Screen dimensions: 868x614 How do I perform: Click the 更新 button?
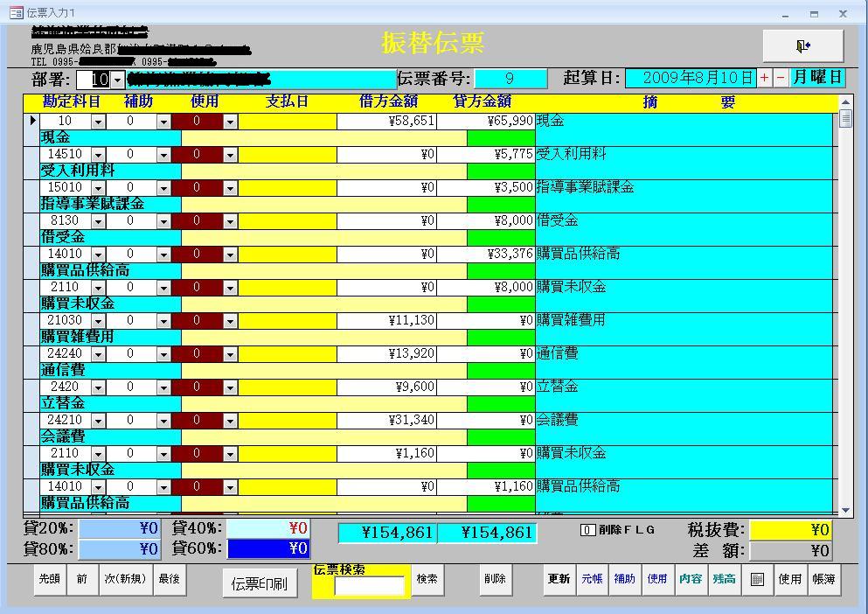[559, 579]
